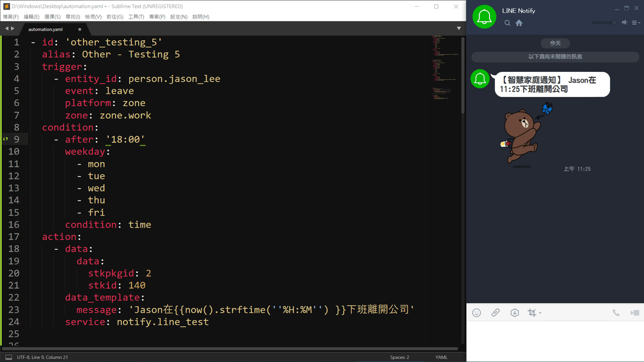Viewport: 644px width, 362px height.
Task: Click person.jason_lee entity value
Action: coord(174,79)
